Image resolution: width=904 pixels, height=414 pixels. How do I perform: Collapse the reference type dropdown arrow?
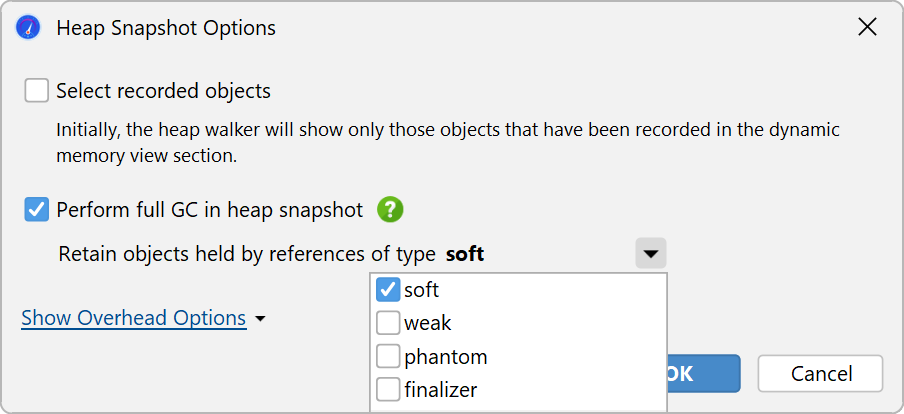tap(651, 253)
